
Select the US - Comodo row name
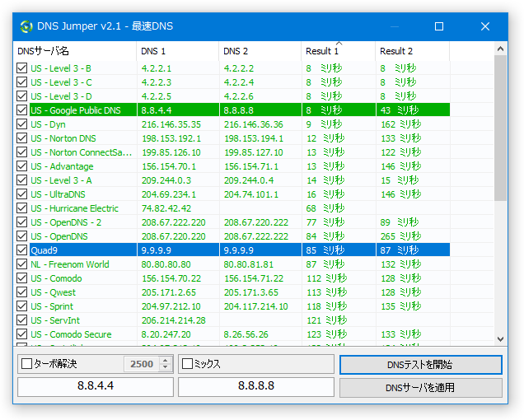[x=57, y=278]
